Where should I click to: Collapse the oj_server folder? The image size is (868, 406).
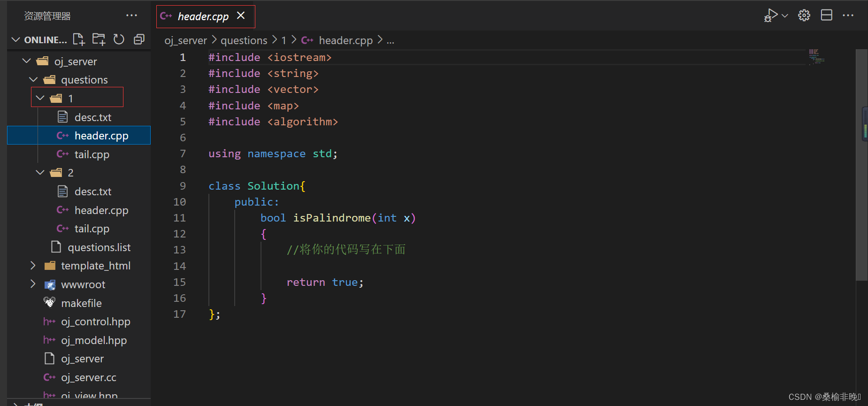point(27,61)
